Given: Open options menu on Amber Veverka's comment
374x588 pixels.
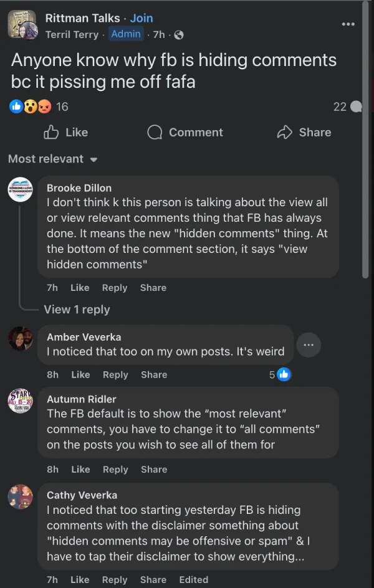Looking at the screenshot, I should [309, 344].
